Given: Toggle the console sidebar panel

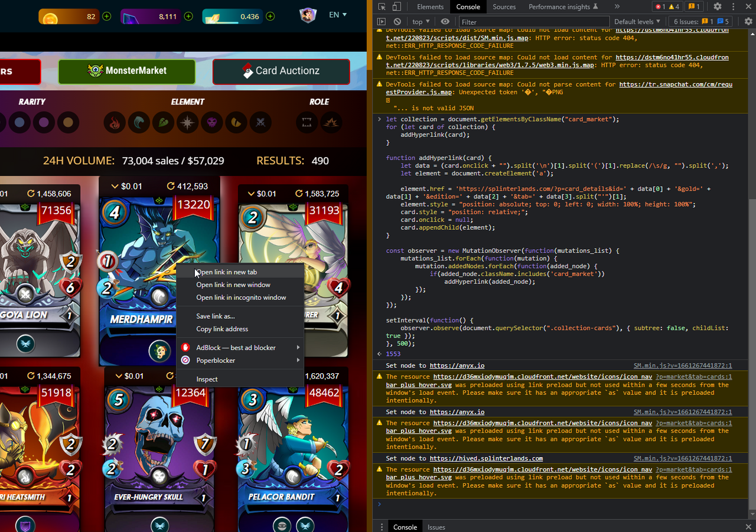Looking at the screenshot, I should click(382, 21).
